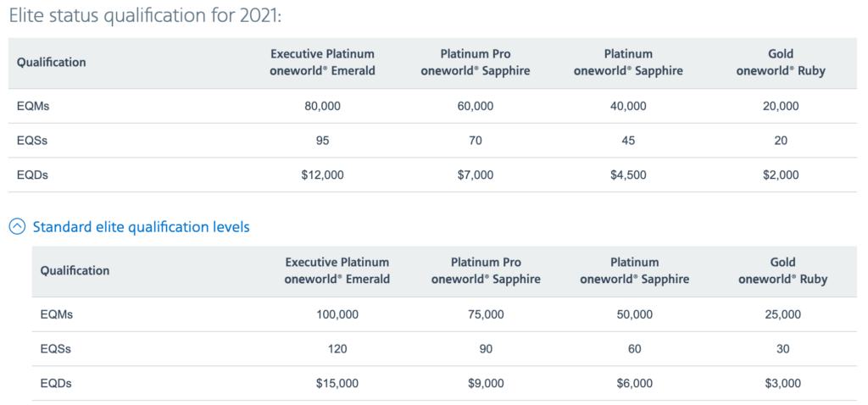
Task: Click the 75,000 EQMs value in standard table
Action: click(x=486, y=315)
